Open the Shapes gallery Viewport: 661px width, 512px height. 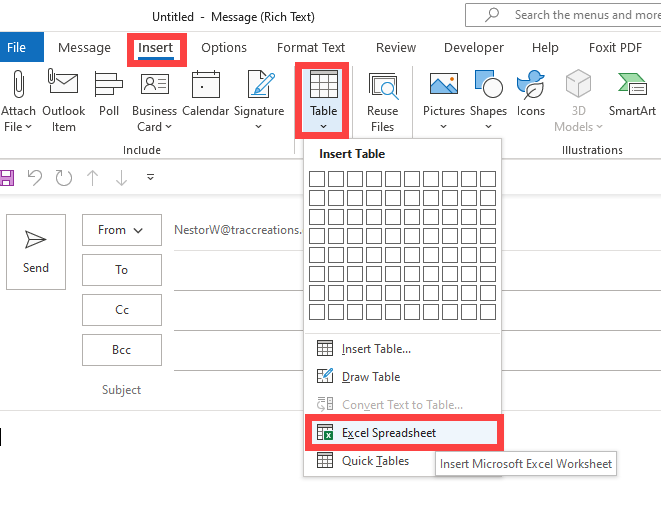488,101
